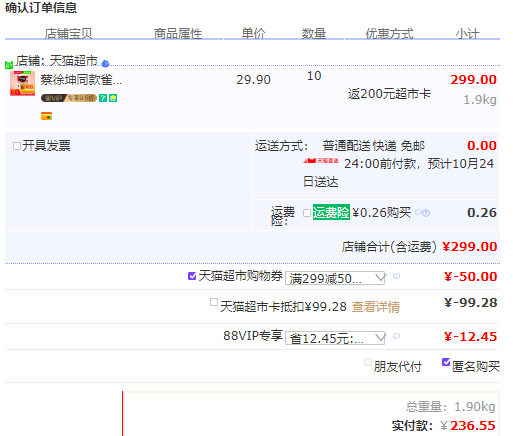Click the 普通配送 快递 免邮 shipping option
The width and height of the screenshot is (513, 436).
pos(374,146)
